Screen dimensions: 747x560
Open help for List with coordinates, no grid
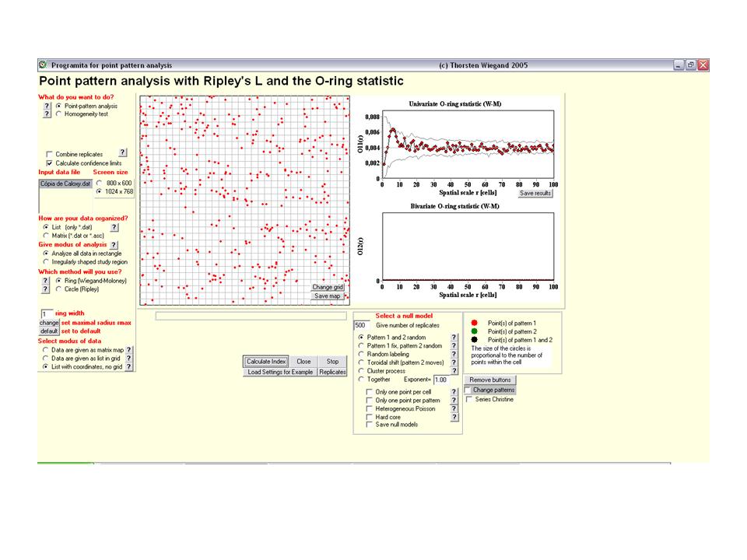coord(129,366)
